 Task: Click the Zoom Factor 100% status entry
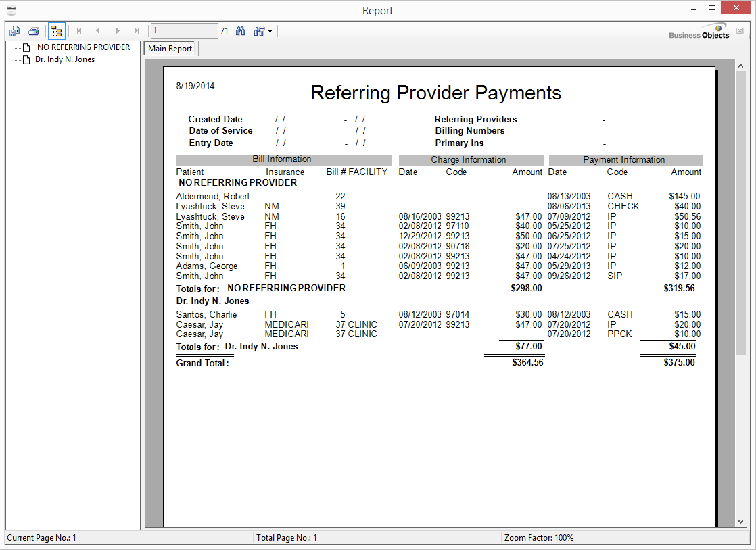click(x=539, y=538)
